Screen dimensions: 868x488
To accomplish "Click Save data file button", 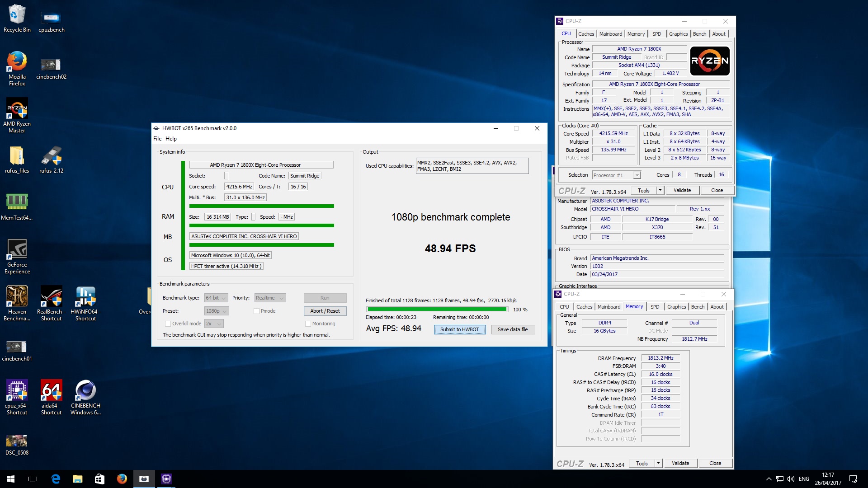I will pyautogui.click(x=513, y=329).
